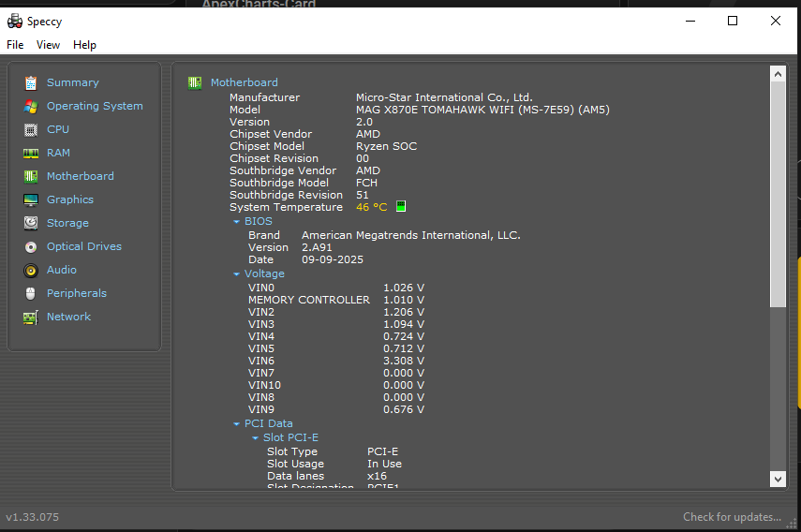Click the VIN0 1.026 V value
801x532 pixels.
[404, 288]
